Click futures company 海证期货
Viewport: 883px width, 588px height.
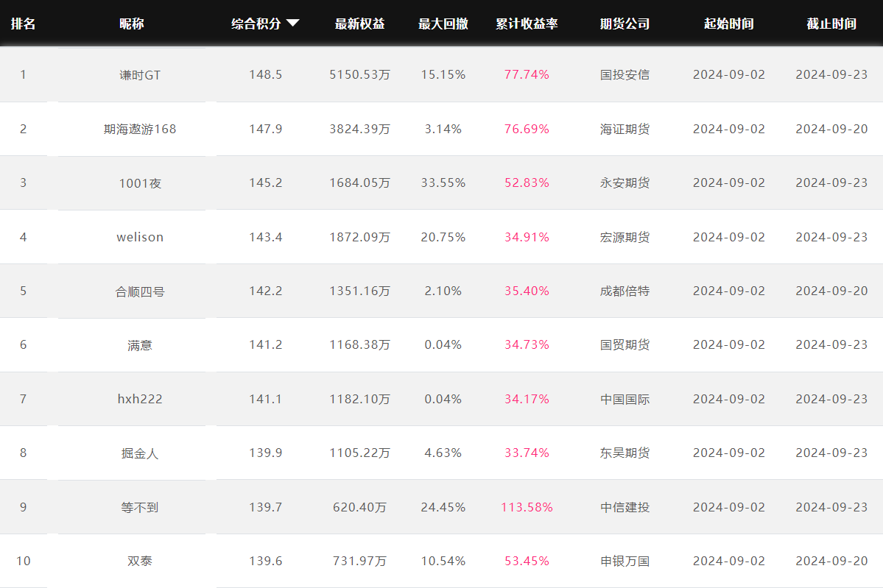[625, 129]
